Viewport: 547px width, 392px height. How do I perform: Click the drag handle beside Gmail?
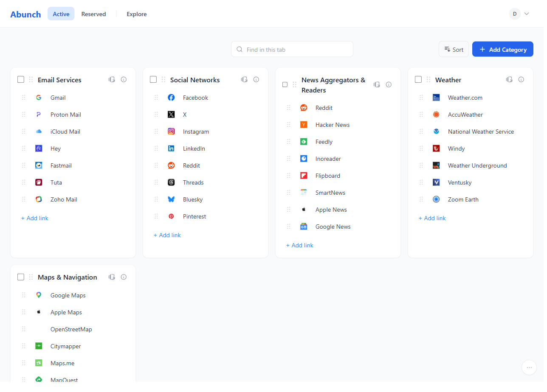(24, 98)
